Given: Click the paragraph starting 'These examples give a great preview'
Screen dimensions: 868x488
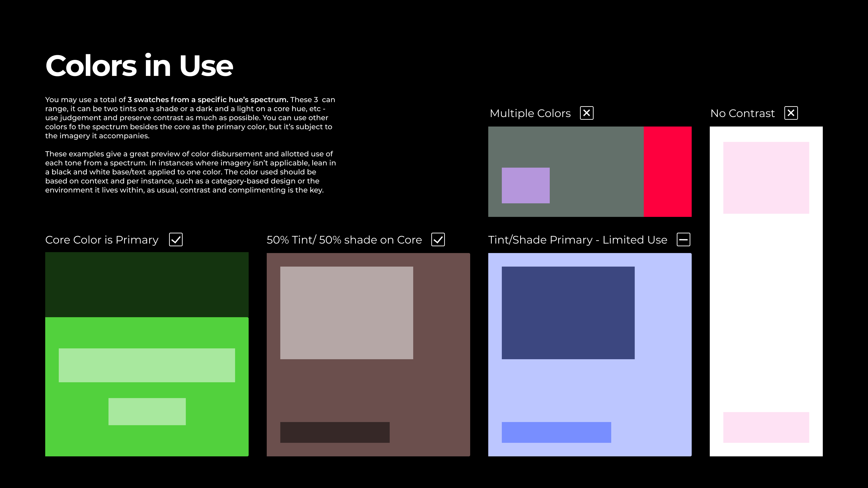Looking at the screenshot, I should [x=191, y=172].
